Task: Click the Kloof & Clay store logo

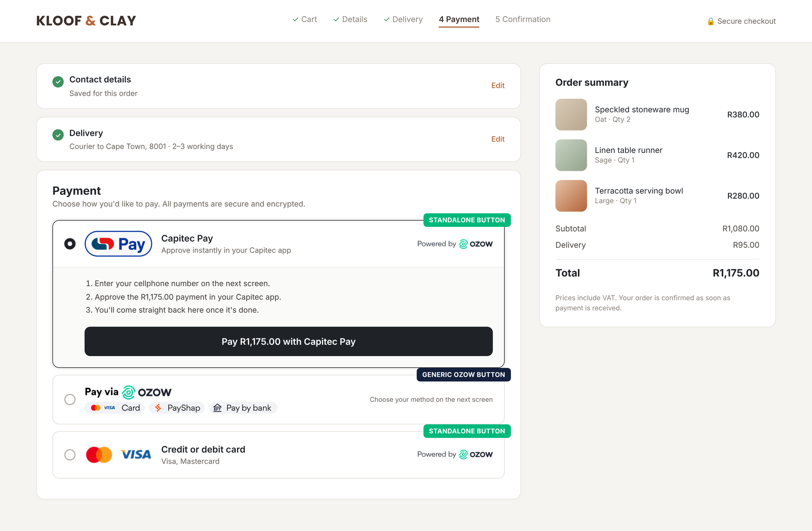Action: pyautogui.click(x=86, y=21)
